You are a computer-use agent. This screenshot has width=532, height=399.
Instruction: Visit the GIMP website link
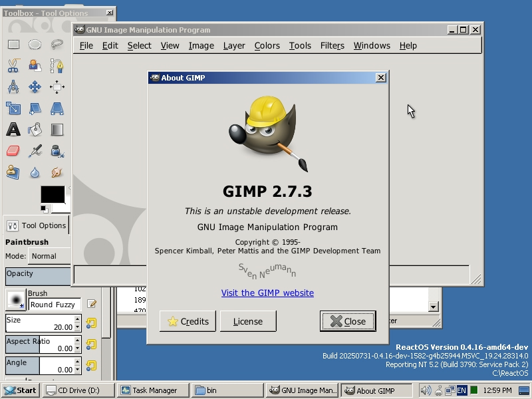coord(267,293)
